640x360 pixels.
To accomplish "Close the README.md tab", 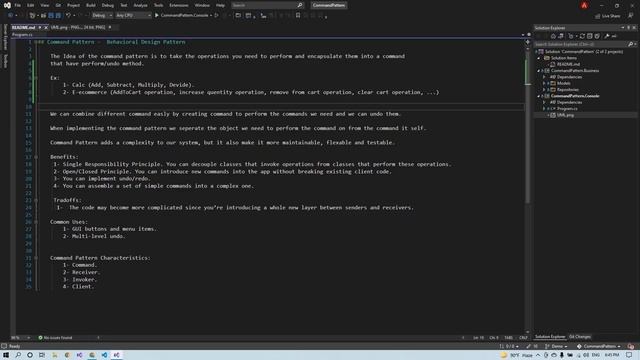I will [46, 27].
